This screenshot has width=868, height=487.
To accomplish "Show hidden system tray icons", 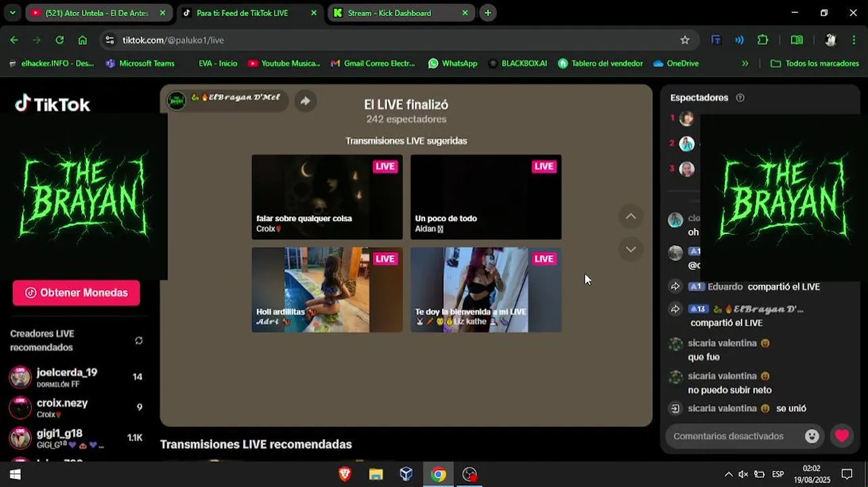I will (x=728, y=474).
